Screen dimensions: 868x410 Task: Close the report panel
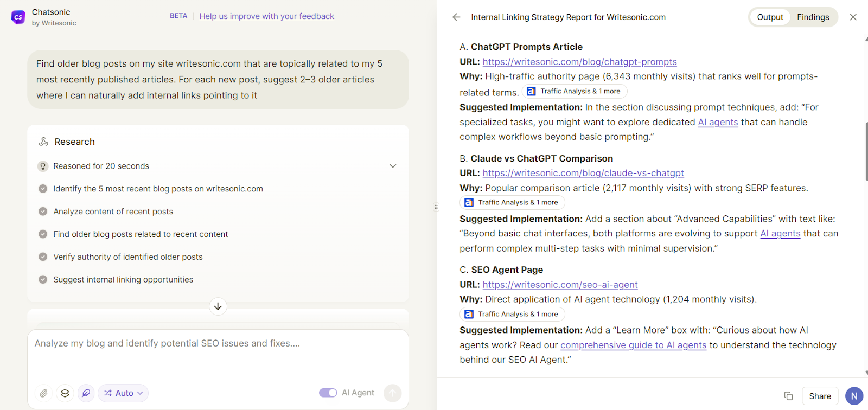[x=853, y=17]
